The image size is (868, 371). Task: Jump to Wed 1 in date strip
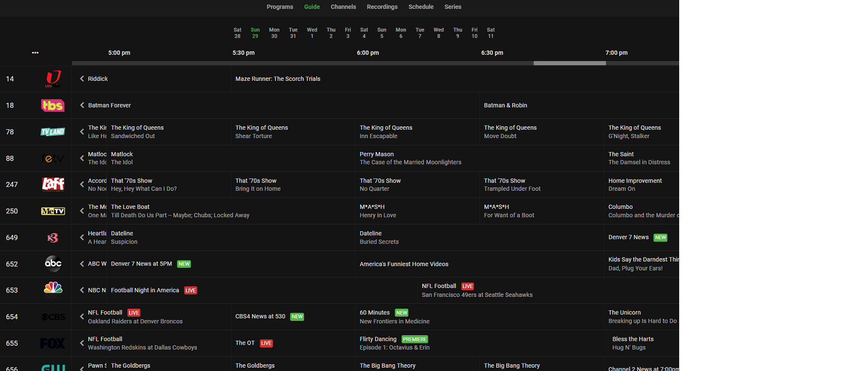[x=312, y=33]
